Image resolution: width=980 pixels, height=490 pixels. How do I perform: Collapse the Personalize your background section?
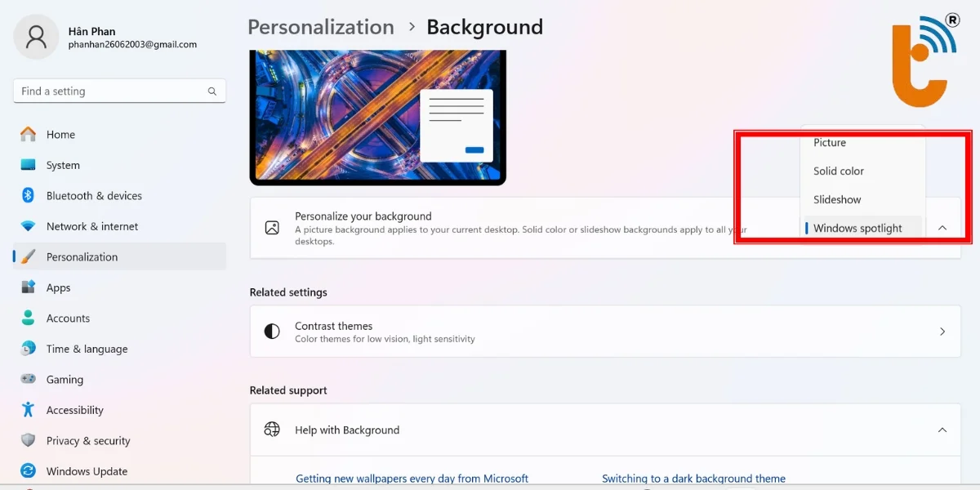click(942, 228)
